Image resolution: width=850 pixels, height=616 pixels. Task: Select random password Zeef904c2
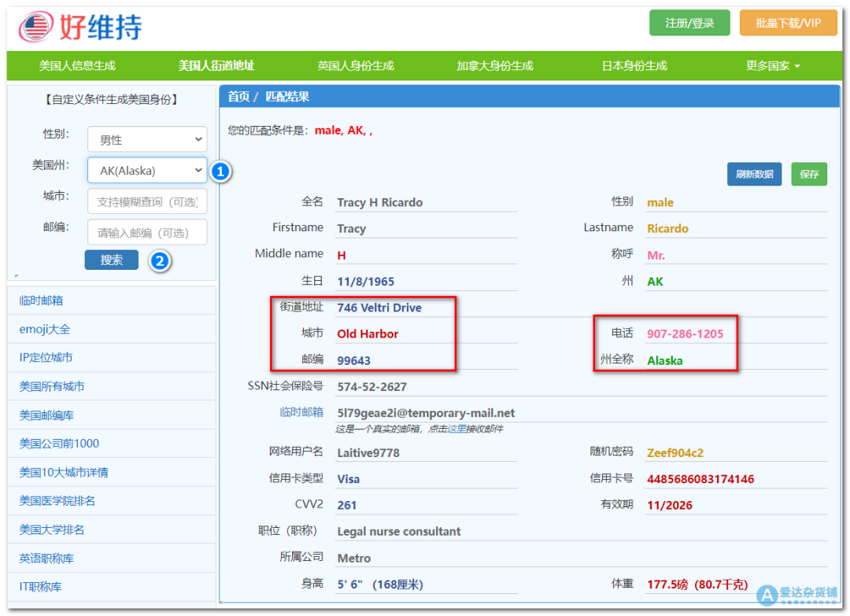pyautogui.click(x=675, y=453)
